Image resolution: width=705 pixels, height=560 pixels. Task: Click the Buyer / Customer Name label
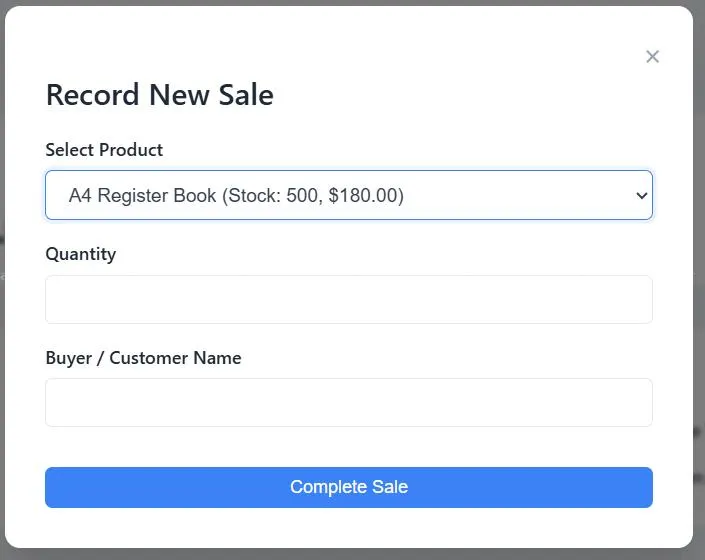[143, 358]
